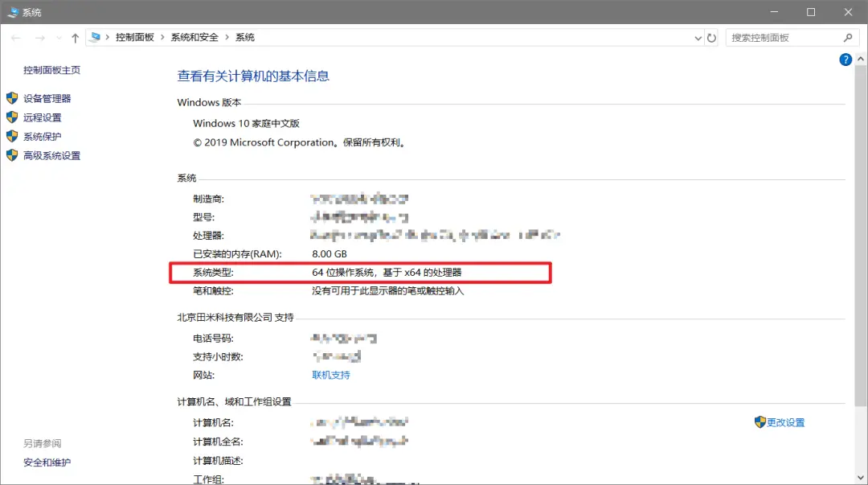868x485 pixels.
Task: Click the computer icon in the address bar
Action: (x=96, y=38)
